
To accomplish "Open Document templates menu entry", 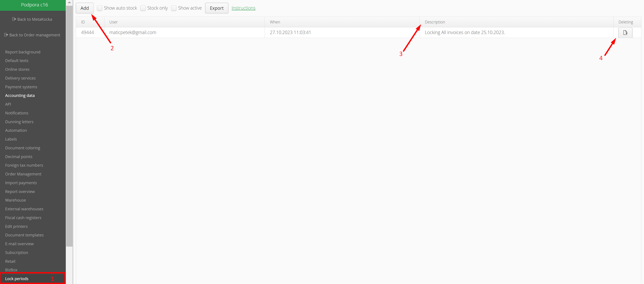I will tap(24, 235).
